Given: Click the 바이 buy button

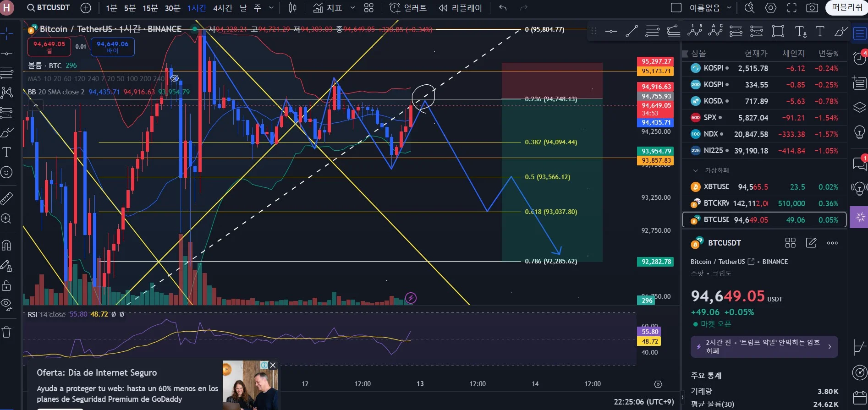Looking at the screenshot, I should coord(112,47).
